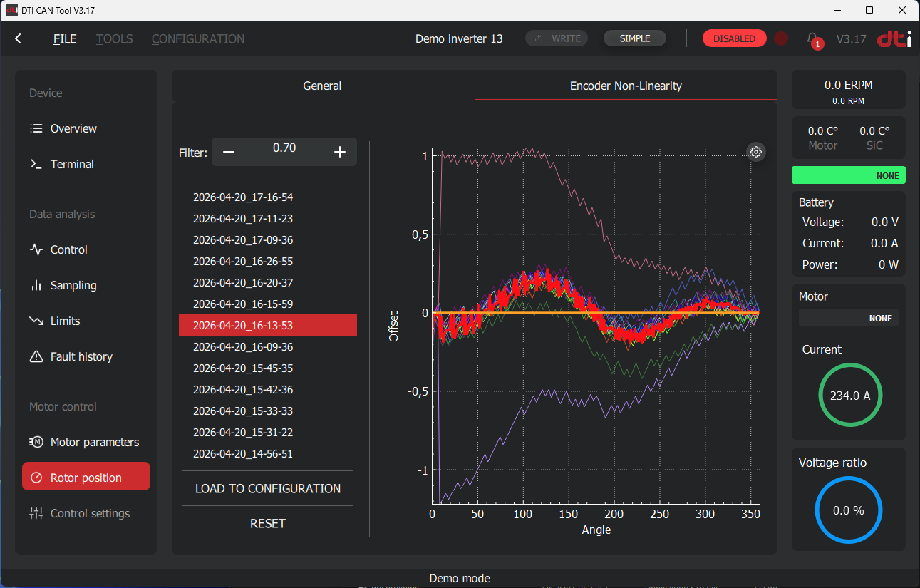Screen dimensions: 920x588
Task: Click the WRITE button
Action: coord(557,38)
